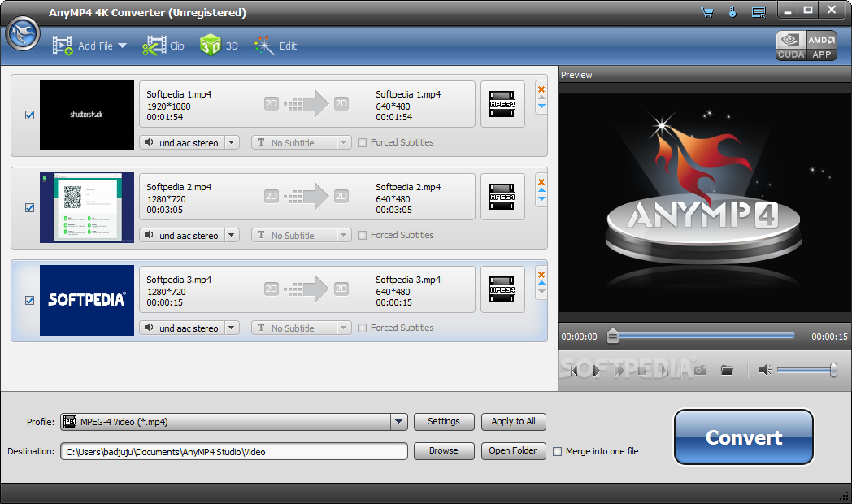Screen dimensions: 852x504
Task: Click the Apply to All button
Action: 514,421
